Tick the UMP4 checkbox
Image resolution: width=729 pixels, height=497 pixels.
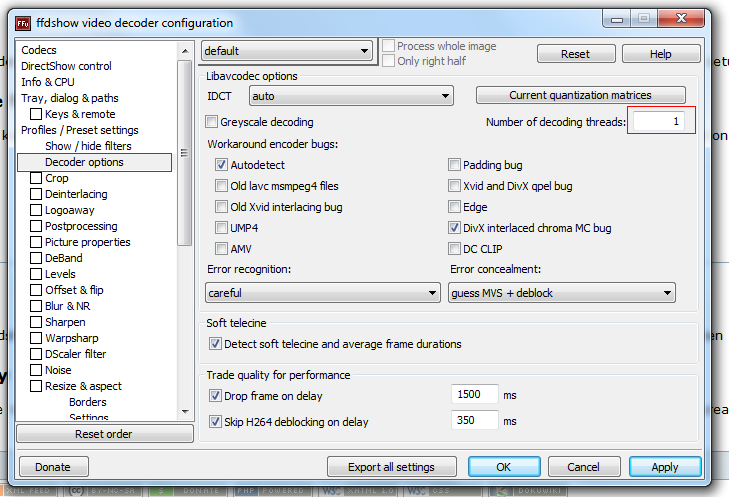click(x=221, y=228)
